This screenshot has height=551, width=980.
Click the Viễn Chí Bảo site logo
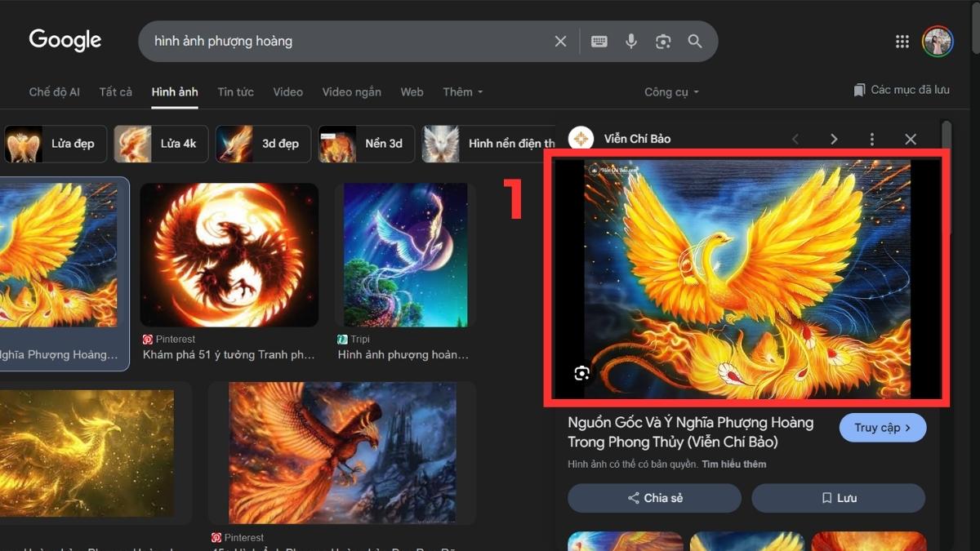pos(581,139)
